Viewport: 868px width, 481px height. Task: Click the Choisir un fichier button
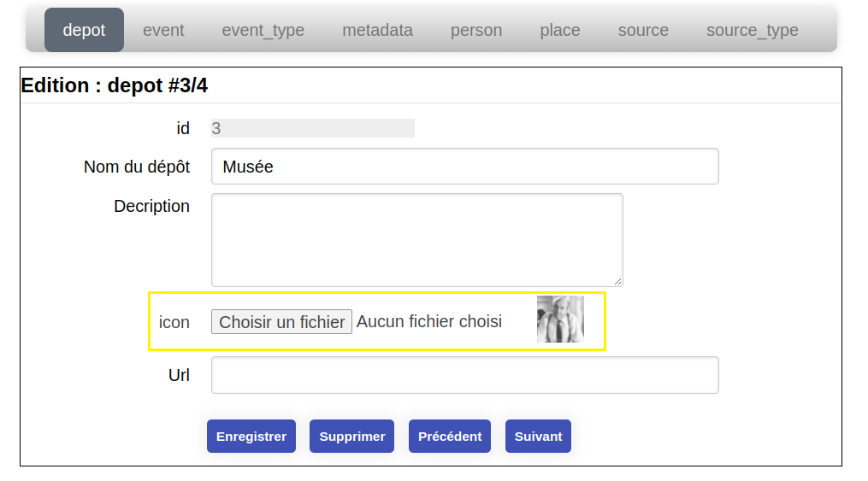[281, 322]
